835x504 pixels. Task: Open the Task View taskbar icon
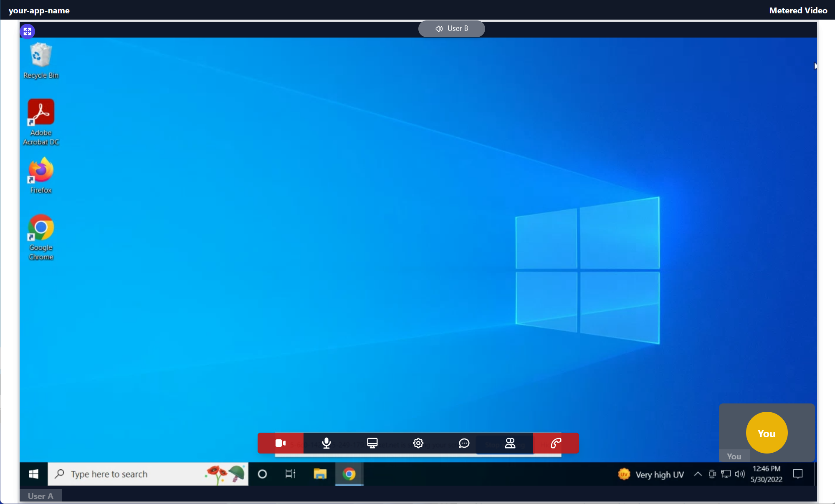pos(290,474)
